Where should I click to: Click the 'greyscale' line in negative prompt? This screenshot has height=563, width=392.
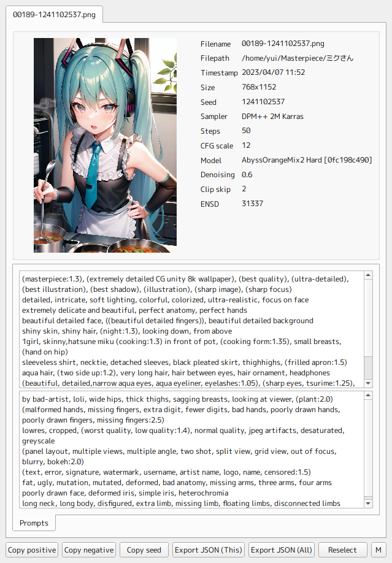click(39, 441)
